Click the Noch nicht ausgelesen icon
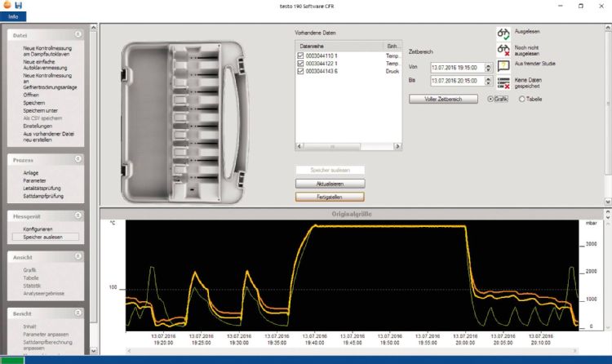 click(503, 50)
